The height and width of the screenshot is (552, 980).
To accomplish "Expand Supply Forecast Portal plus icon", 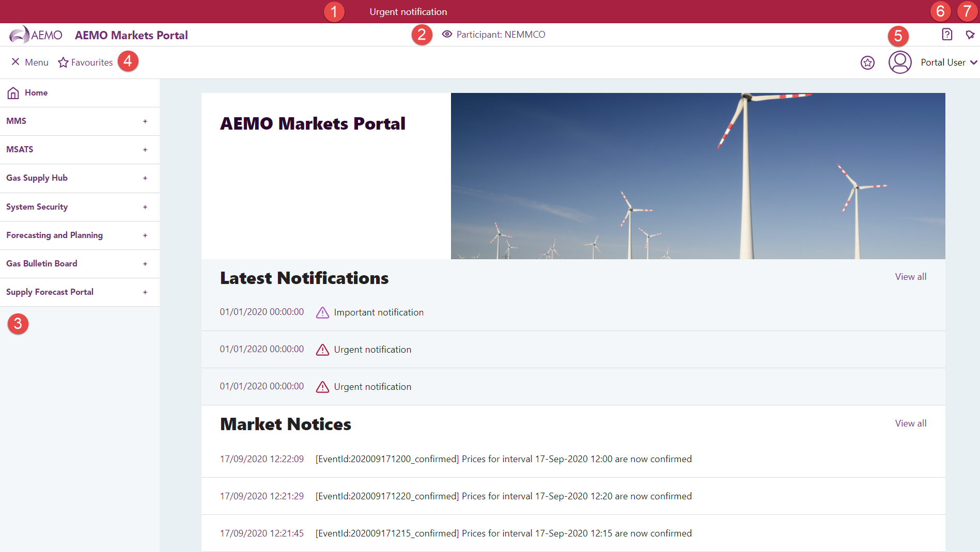I will coord(145,292).
